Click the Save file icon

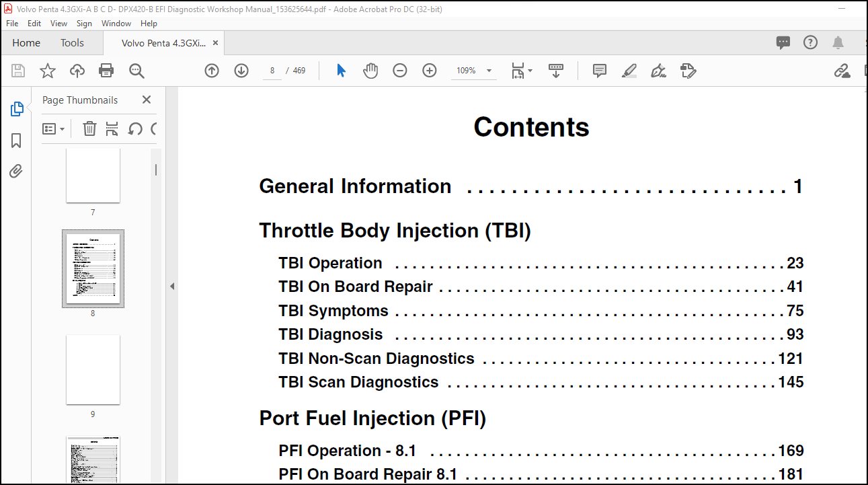click(18, 71)
